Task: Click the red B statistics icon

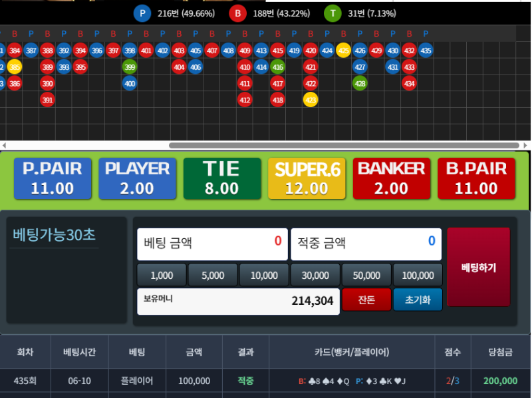Action: point(237,13)
